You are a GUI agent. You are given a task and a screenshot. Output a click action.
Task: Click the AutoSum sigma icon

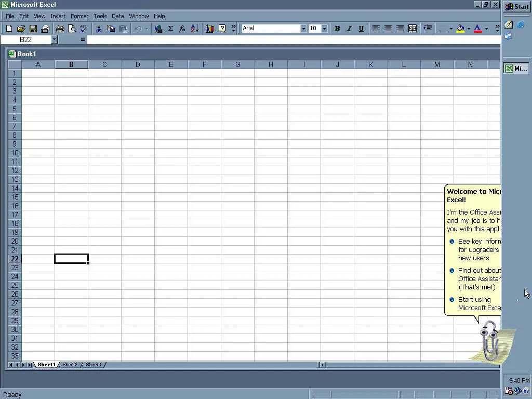point(170,29)
